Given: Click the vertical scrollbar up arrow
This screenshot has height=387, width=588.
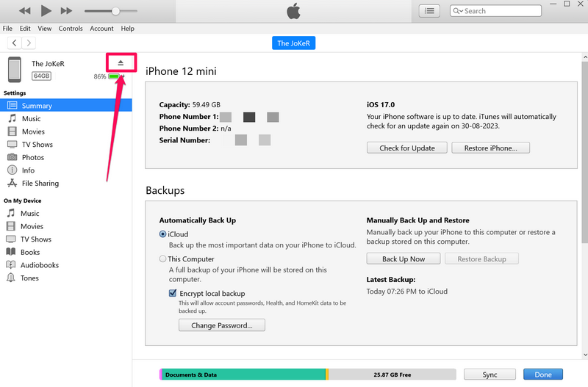Looking at the screenshot, I should [x=584, y=57].
